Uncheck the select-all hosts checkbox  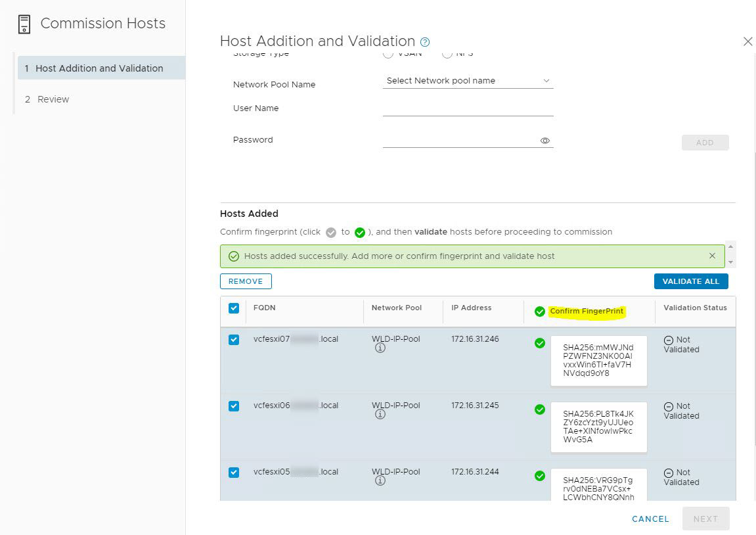coord(234,308)
